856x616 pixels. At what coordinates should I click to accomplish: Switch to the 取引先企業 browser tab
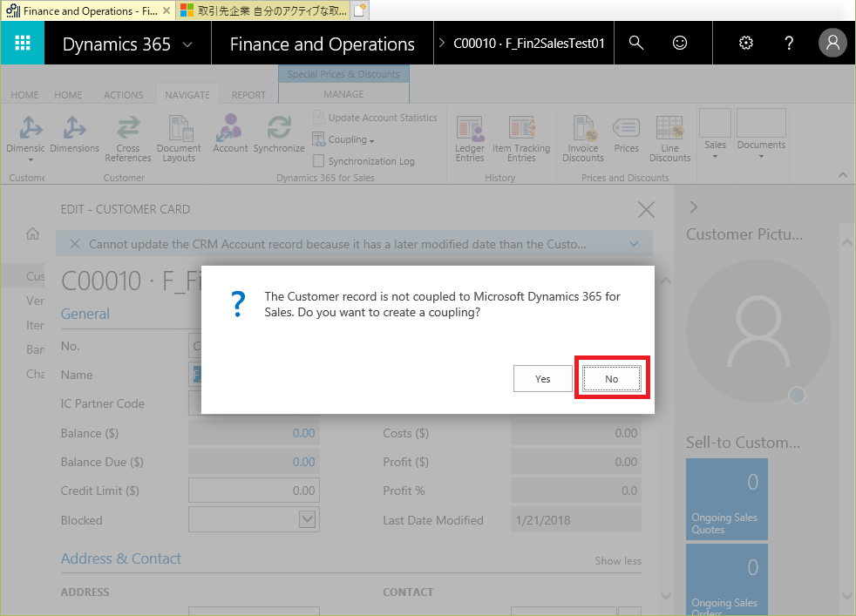[264, 10]
